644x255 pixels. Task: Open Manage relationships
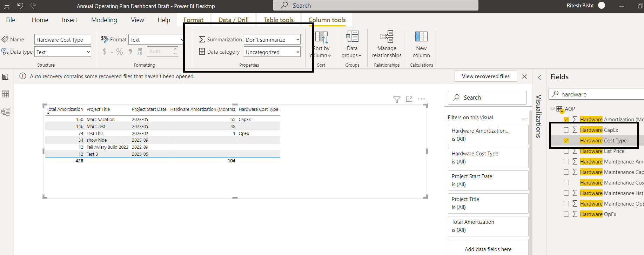[x=387, y=45]
